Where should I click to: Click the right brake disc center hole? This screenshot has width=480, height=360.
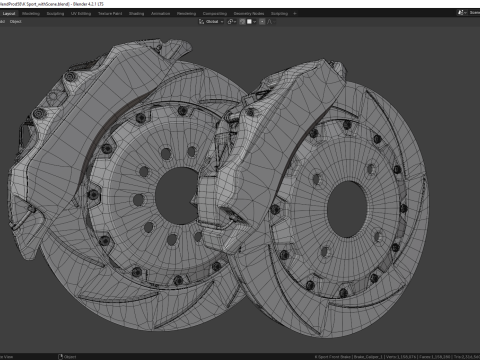pos(347,209)
